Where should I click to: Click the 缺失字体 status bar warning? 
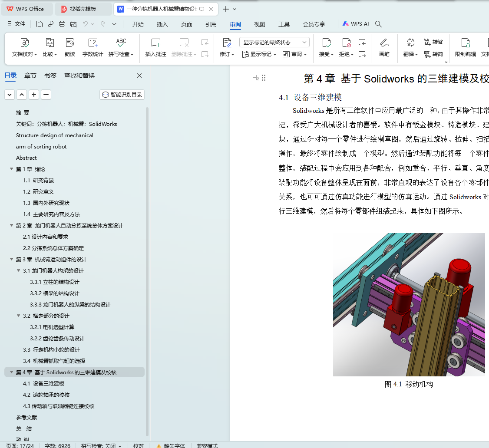[171, 445]
